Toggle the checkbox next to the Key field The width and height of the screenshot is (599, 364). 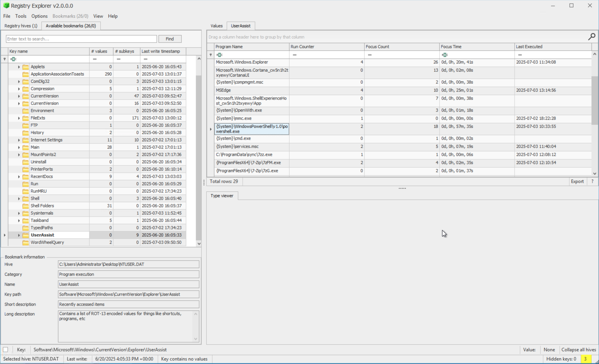coord(5,349)
